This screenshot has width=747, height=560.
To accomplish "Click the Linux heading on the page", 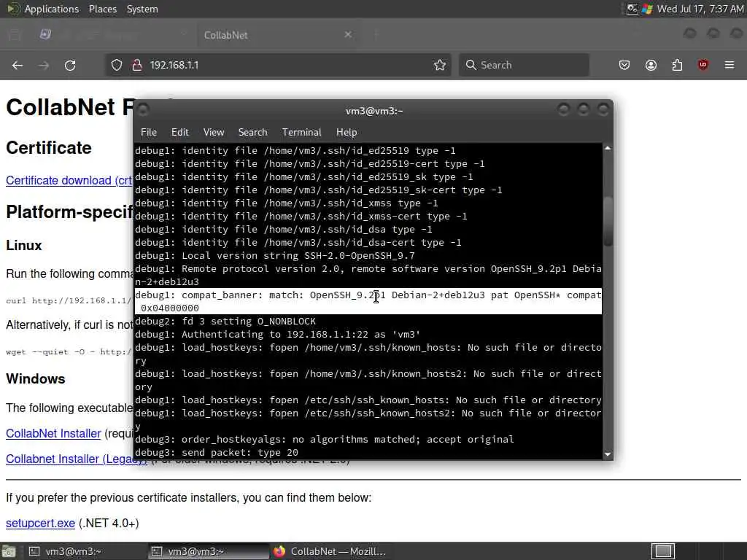I will click(24, 246).
